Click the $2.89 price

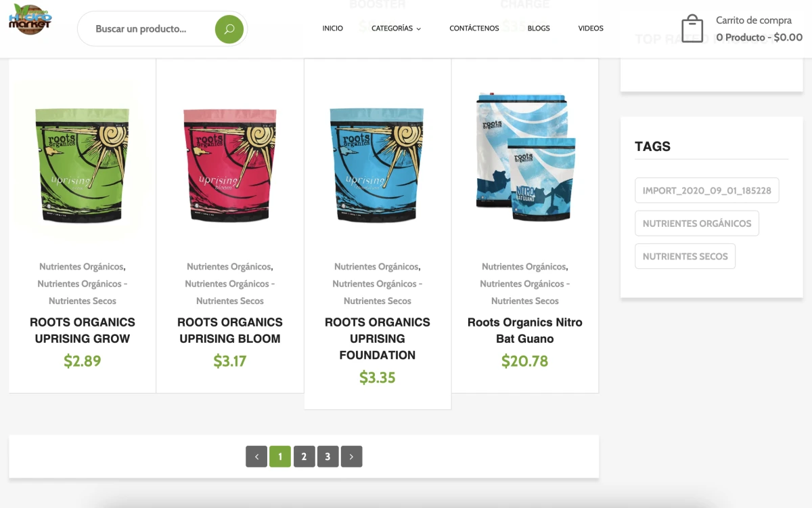coord(83,361)
